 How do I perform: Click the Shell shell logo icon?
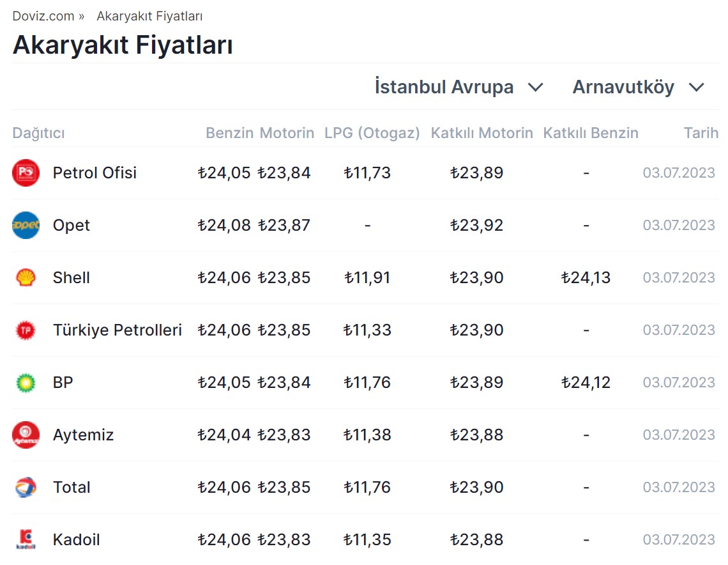pos(26,278)
